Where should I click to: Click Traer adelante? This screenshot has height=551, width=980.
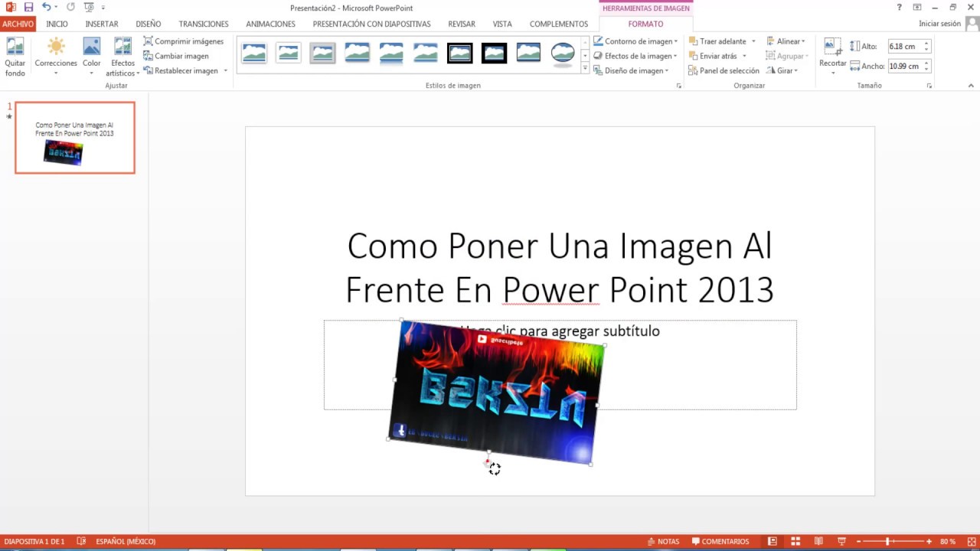coord(717,41)
